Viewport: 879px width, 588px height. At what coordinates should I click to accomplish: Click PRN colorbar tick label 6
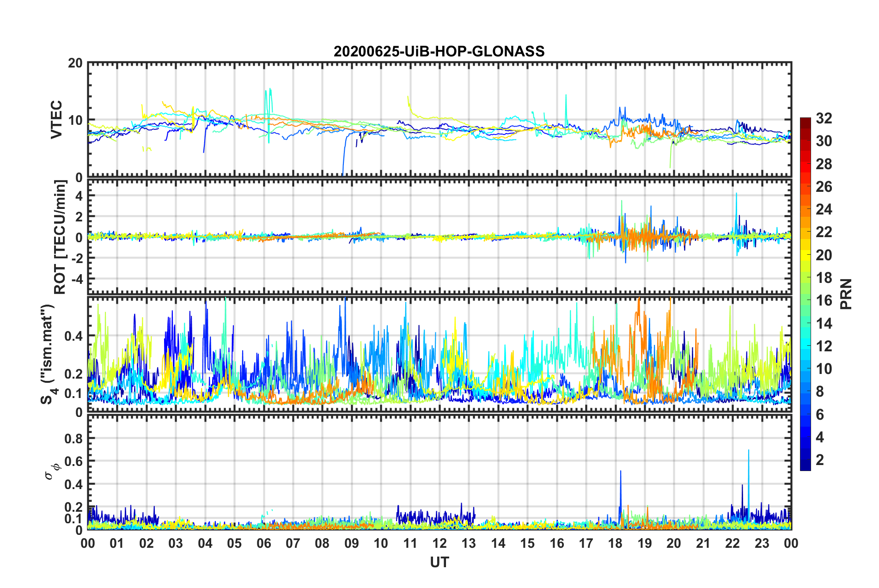[819, 415]
